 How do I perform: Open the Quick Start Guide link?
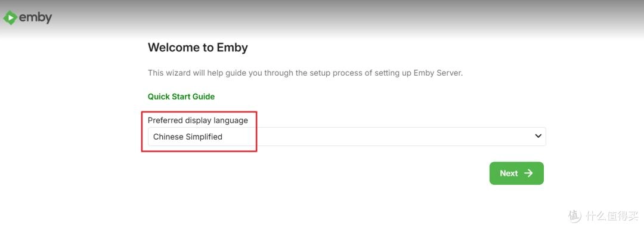tap(181, 97)
